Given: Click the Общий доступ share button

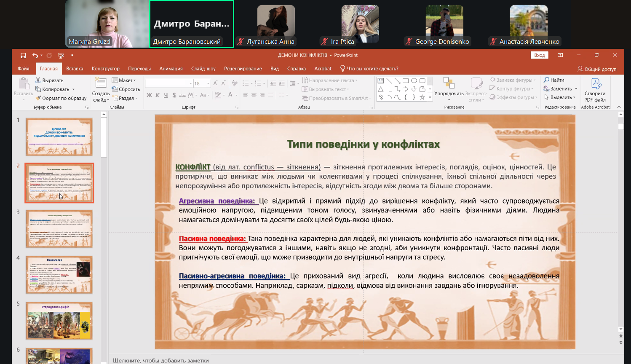Looking at the screenshot, I should pyautogui.click(x=597, y=69).
